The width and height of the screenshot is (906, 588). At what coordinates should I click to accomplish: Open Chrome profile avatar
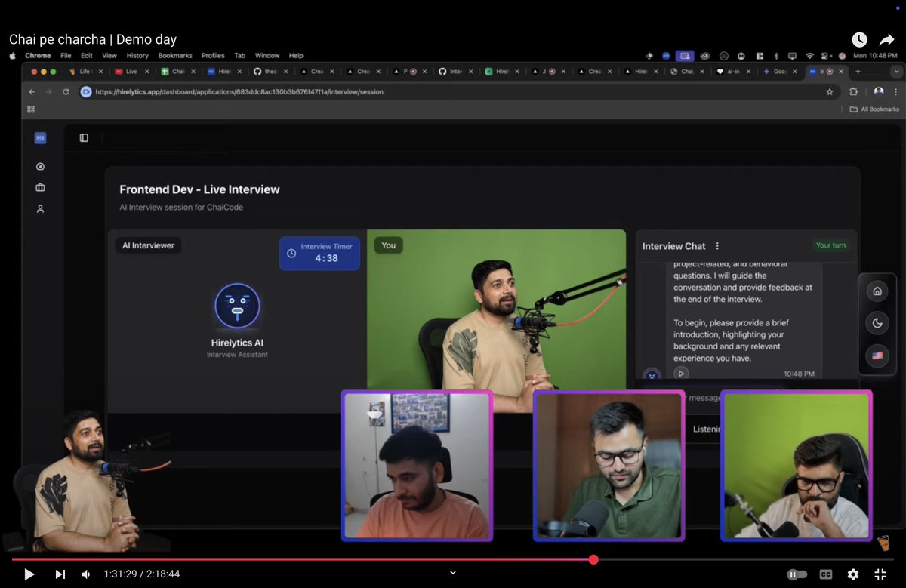click(878, 91)
